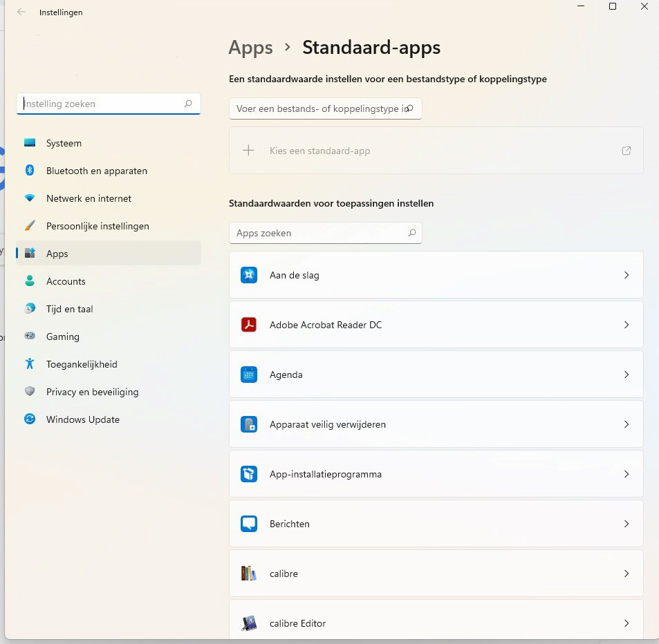Expand calibre Editor row chevron

point(626,623)
